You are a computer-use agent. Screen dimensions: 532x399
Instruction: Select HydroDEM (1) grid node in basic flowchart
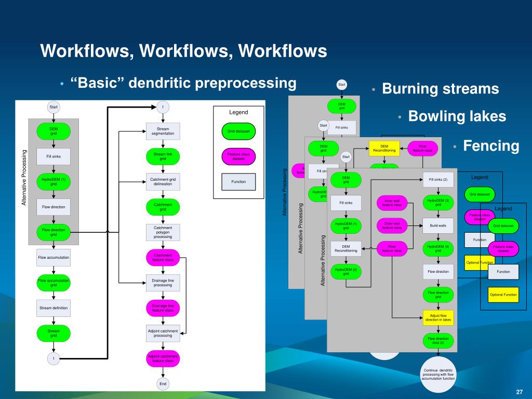click(54, 181)
